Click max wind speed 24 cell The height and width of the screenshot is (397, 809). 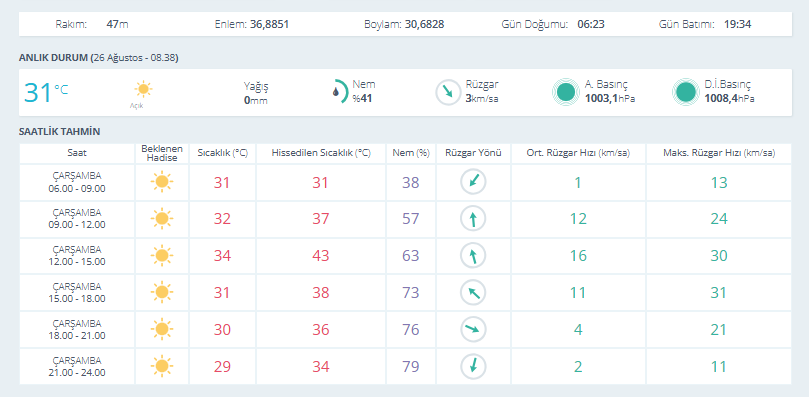click(719, 219)
